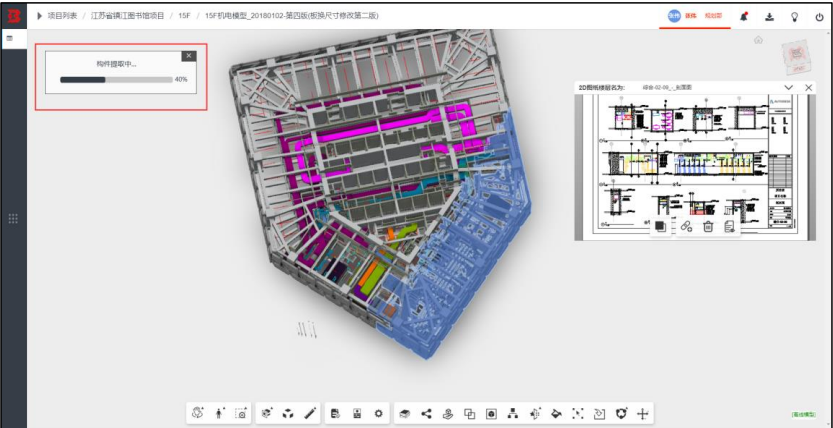
Task: Open the sidebar panel icon below logo
Action: pyautogui.click(x=10, y=38)
